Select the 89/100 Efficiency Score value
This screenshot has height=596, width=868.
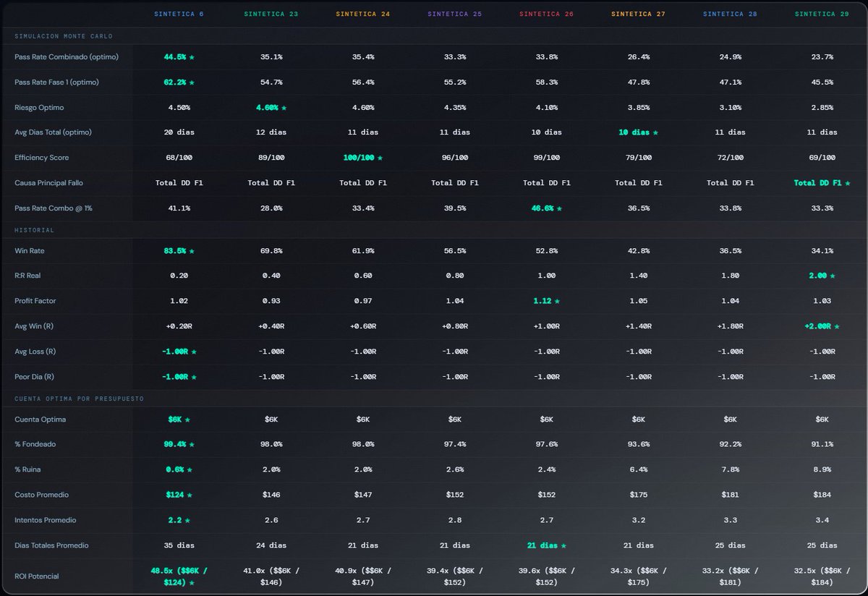(x=271, y=158)
